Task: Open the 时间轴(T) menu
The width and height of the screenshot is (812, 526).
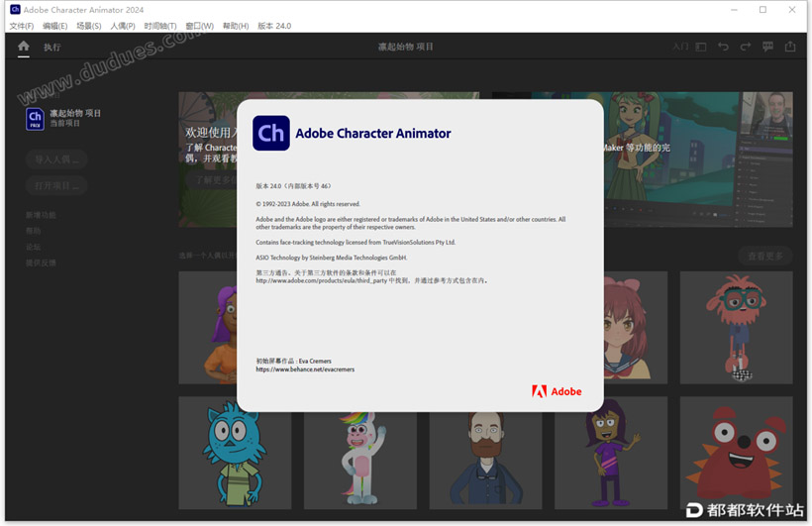Action: coord(160,26)
